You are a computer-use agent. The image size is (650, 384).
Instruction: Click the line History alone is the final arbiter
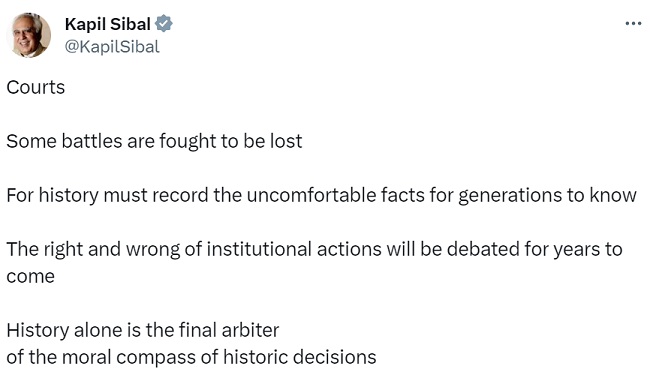pyautogui.click(x=143, y=331)
